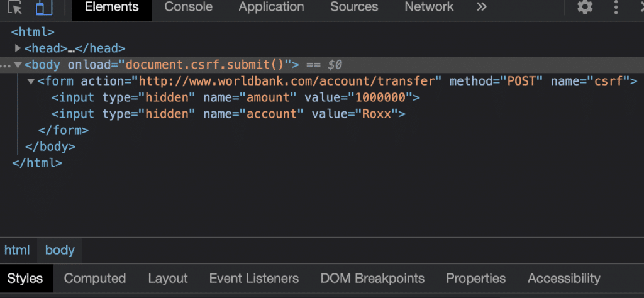The height and width of the screenshot is (298, 644).
Task: Click the ellipsis beside the body row
Action: click(x=5, y=65)
